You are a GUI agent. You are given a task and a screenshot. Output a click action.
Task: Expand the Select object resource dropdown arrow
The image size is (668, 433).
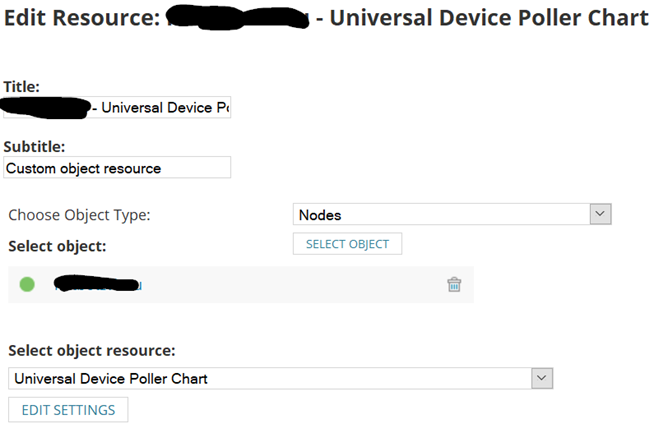pyautogui.click(x=541, y=378)
